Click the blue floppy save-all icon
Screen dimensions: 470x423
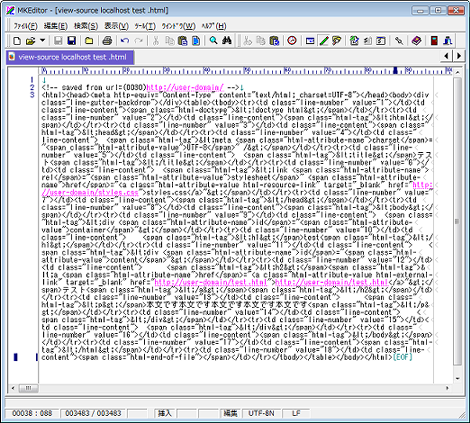pos(71,41)
